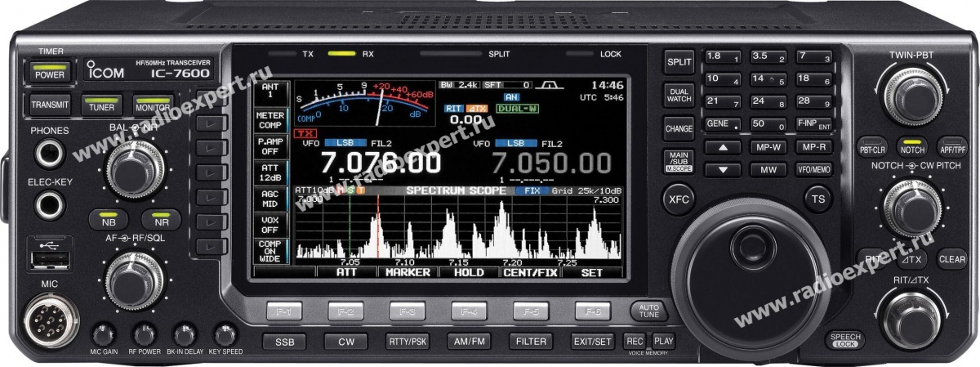Click the down arrow memory channel key
The width and height of the screenshot is (980, 367).
[x=723, y=170]
